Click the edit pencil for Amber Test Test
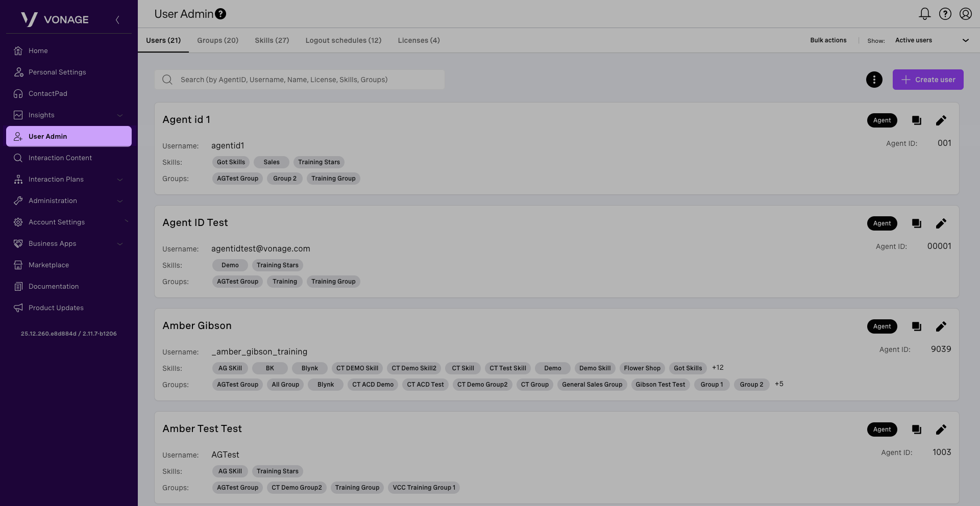This screenshot has height=506, width=980. 941,429
